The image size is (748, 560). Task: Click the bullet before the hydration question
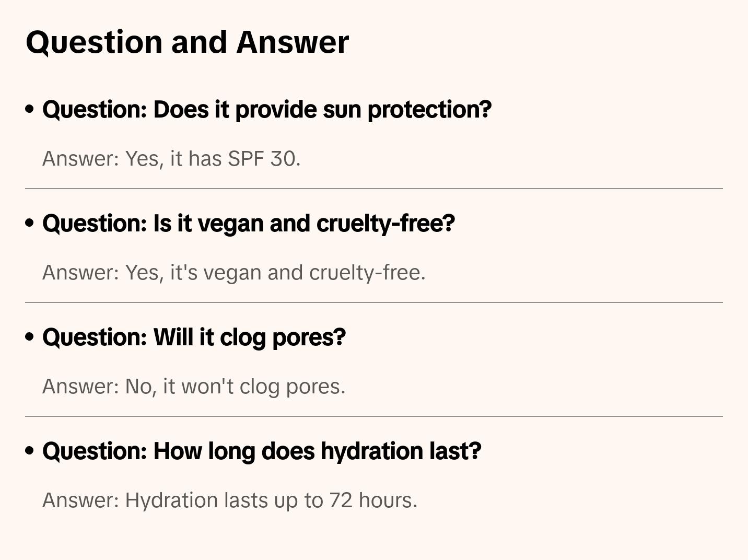pyautogui.click(x=30, y=451)
